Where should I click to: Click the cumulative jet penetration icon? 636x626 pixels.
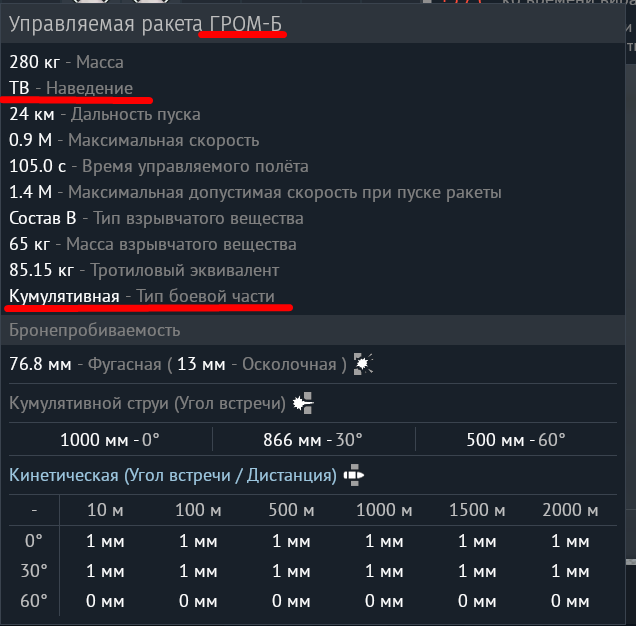[303, 403]
